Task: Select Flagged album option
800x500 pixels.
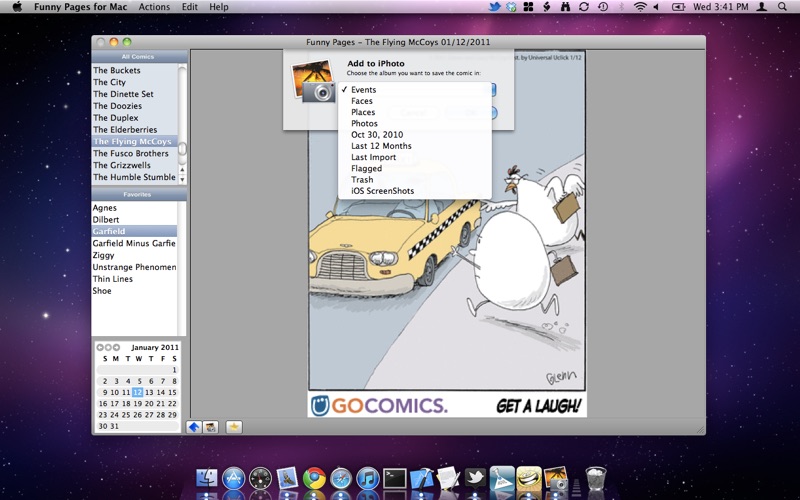Action: [415, 168]
